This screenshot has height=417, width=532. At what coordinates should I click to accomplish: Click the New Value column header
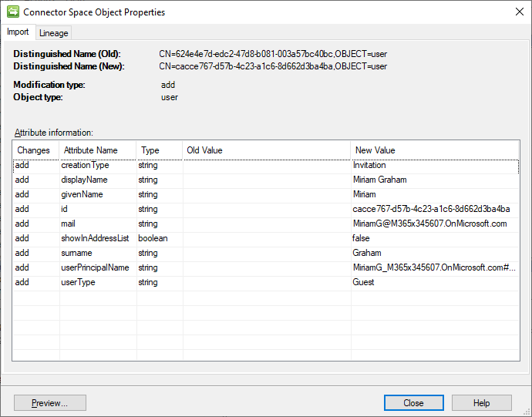point(375,150)
